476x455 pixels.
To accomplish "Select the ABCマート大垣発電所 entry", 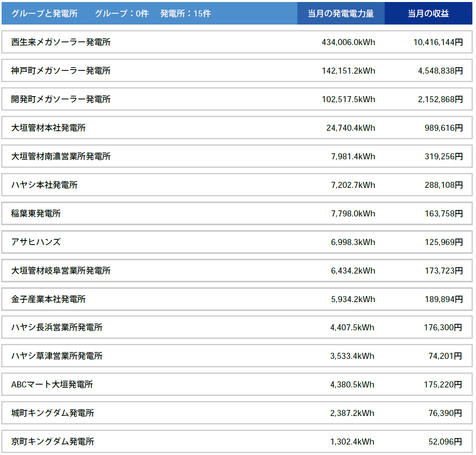I will [x=237, y=384].
